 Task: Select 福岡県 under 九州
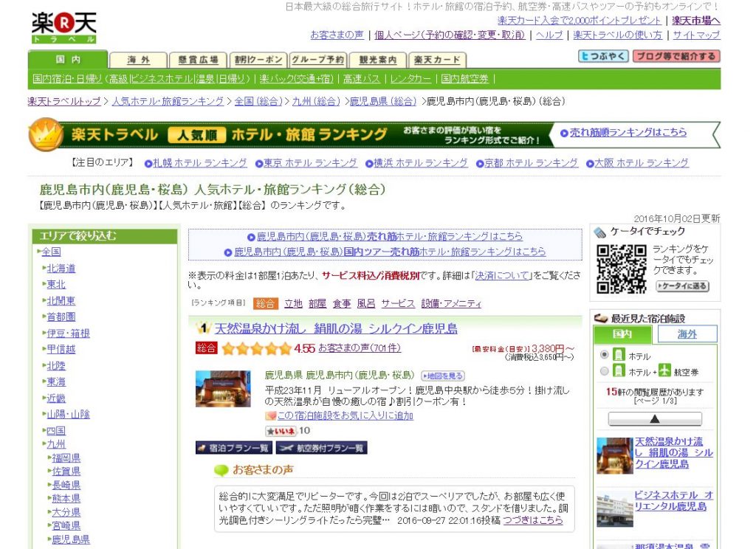point(66,458)
